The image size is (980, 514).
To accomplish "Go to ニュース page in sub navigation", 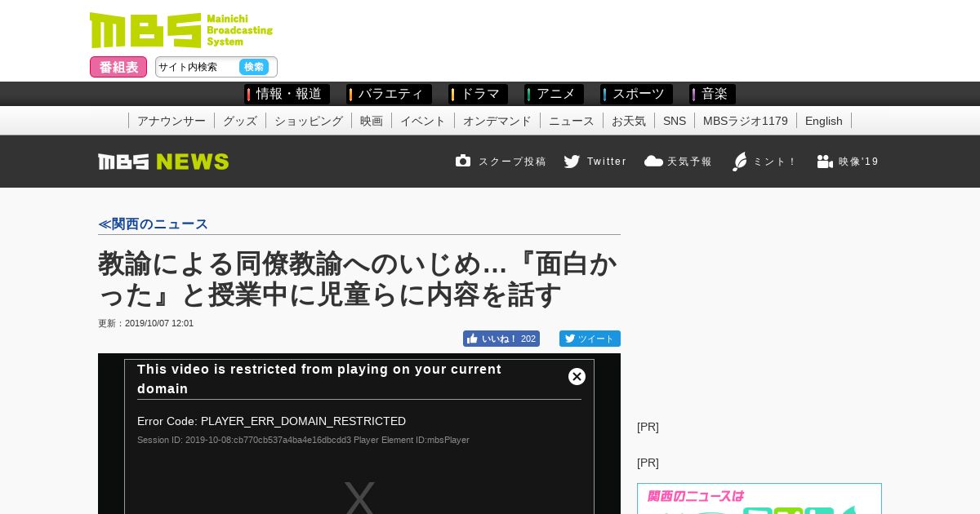I will click(572, 121).
